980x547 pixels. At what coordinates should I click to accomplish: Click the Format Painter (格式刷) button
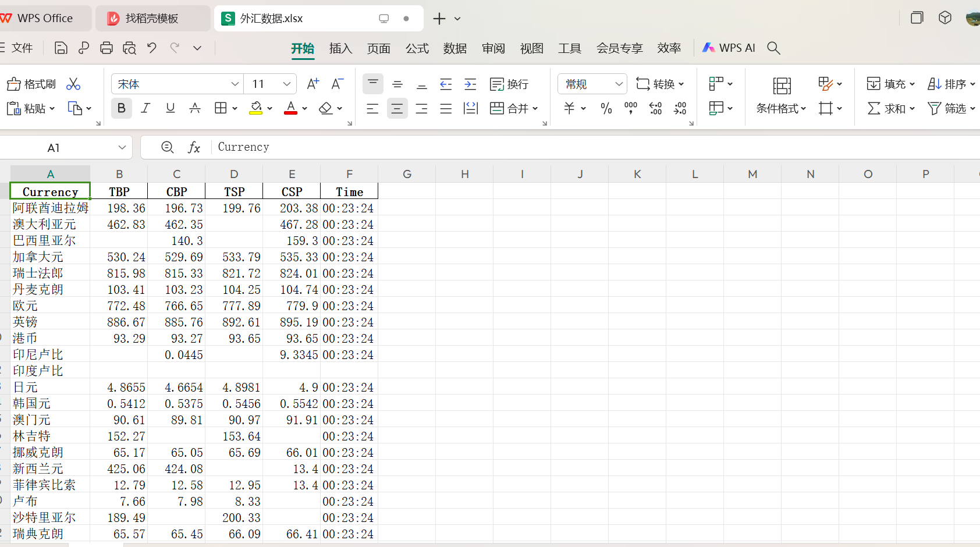tap(31, 84)
